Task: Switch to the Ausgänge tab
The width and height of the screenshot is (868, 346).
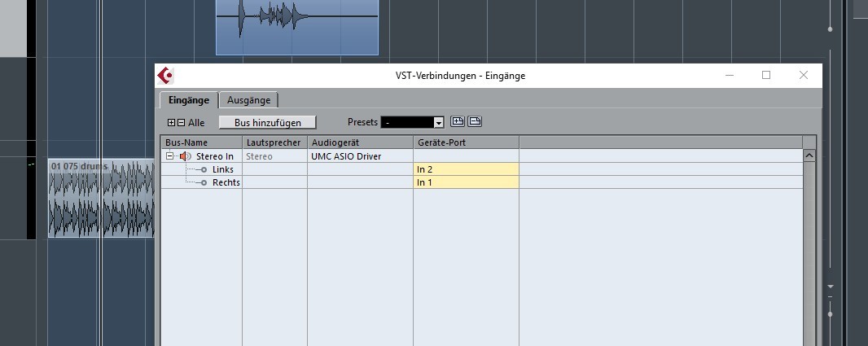Action: tap(248, 100)
